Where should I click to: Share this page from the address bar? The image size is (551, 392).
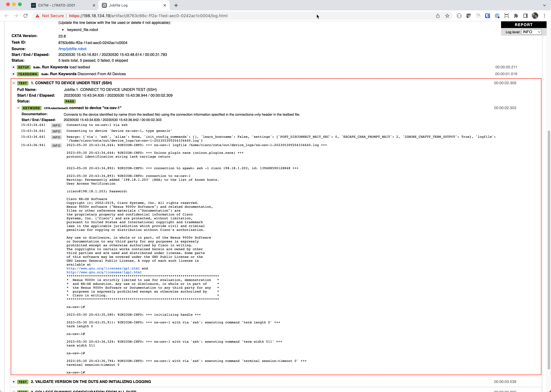(438, 16)
